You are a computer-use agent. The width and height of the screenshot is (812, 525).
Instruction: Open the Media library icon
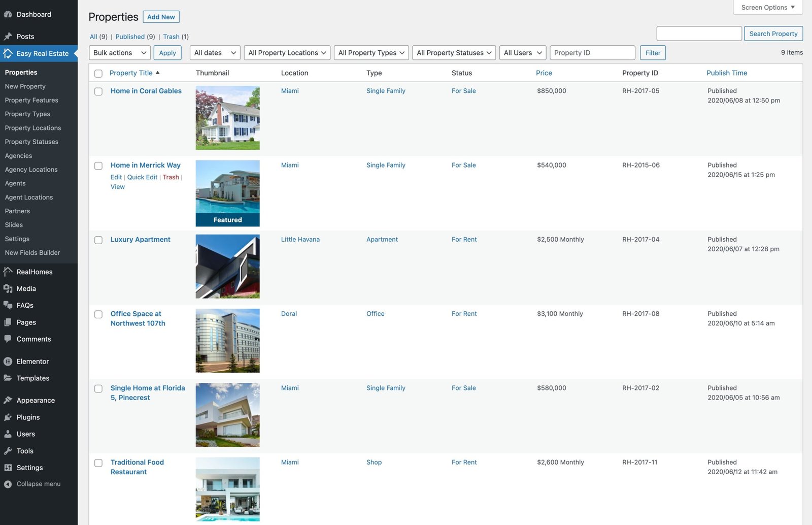[8, 288]
